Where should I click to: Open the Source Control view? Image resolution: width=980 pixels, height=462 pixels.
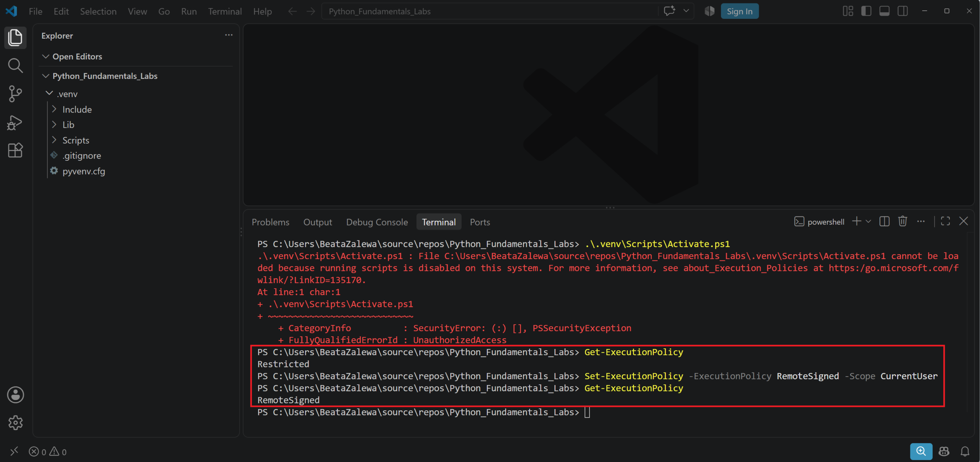pyautogui.click(x=15, y=94)
